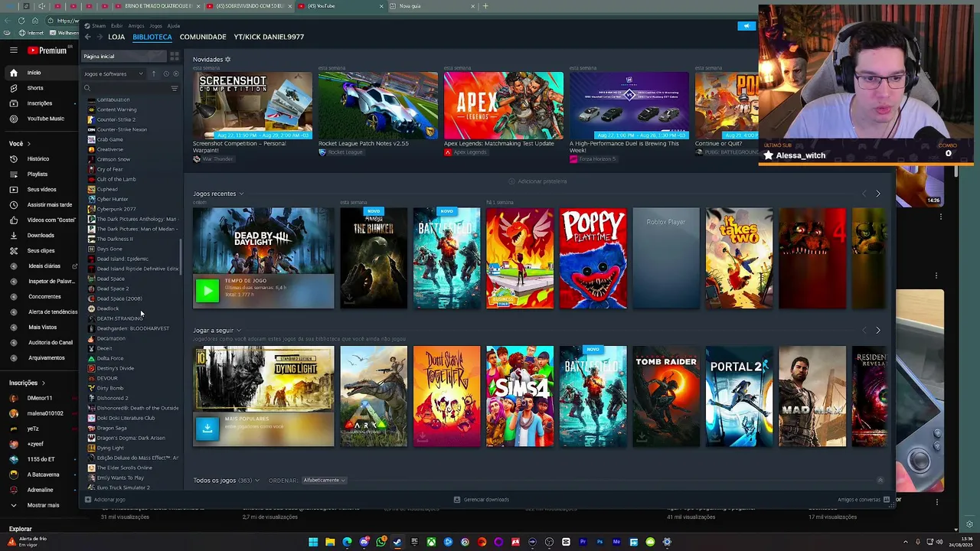Switch library to grid collections view
Image resolution: width=980 pixels, height=551 pixels.
pyautogui.click(x=175, y=57)
